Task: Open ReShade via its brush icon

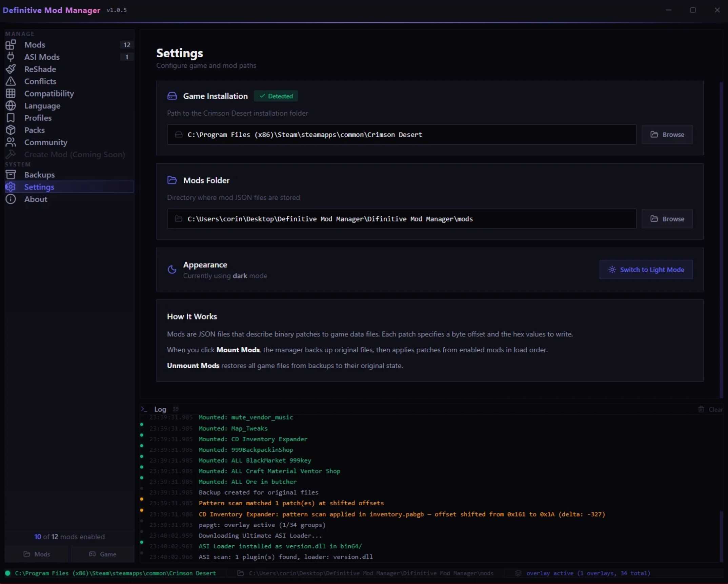Action: (11, 69)
